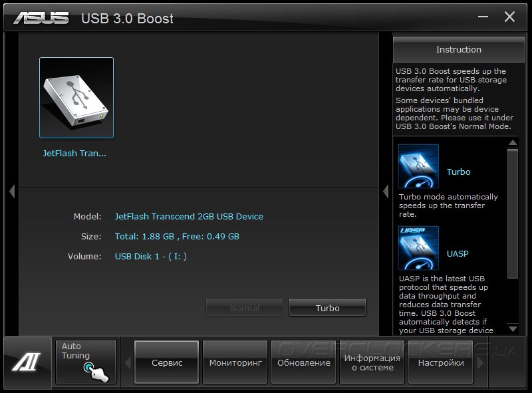532x393 pixels.
Task: Minimize the USB 3.0 Boost window
Action: pyautogui.click(x=483, y=17)
